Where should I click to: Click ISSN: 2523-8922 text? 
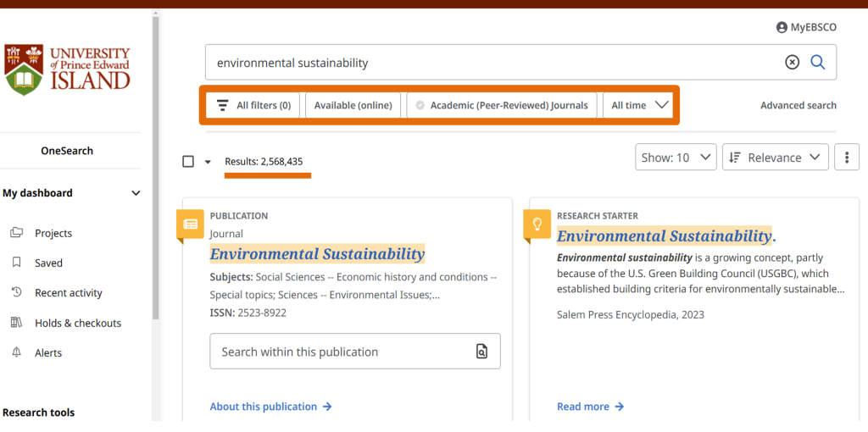tap(248, 313)
